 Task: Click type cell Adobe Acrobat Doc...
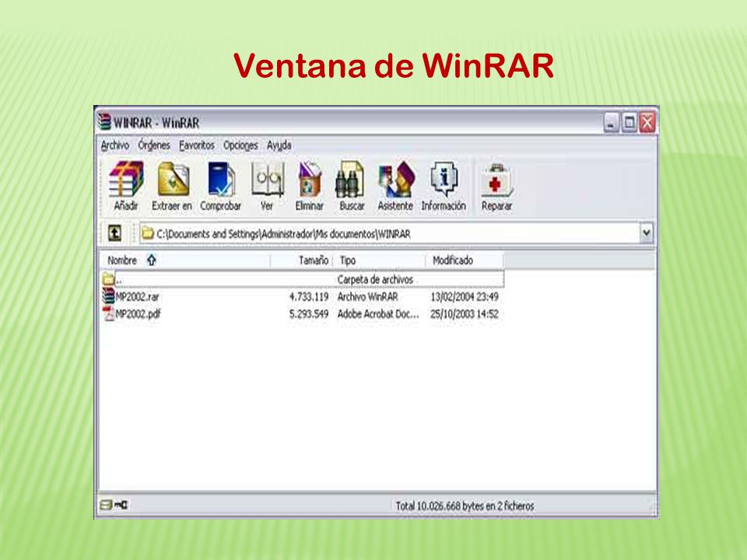coord(378,314)
